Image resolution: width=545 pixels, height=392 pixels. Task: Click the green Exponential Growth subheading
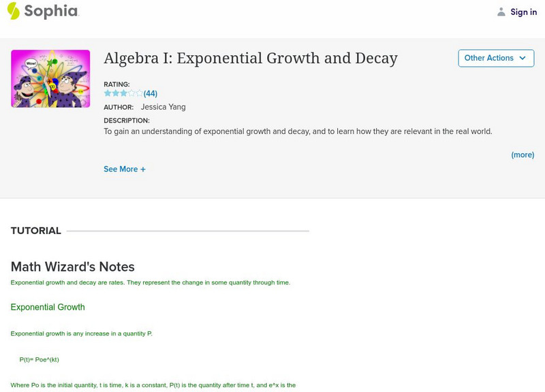click(48, 307)
